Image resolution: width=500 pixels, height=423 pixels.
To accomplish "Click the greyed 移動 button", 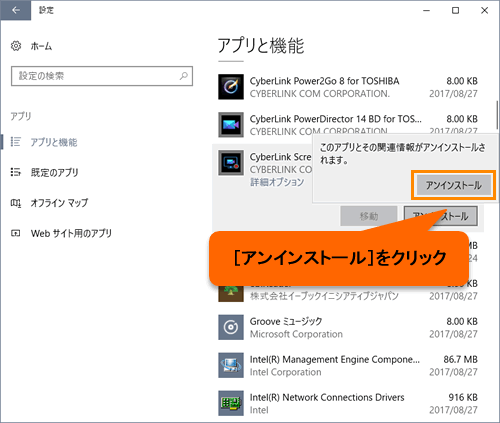I will (369, 216).
